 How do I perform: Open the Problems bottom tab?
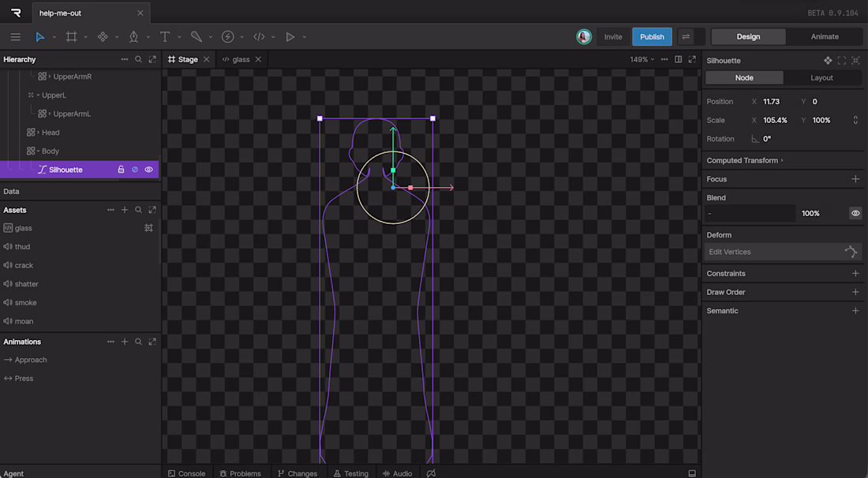(240, 473)
